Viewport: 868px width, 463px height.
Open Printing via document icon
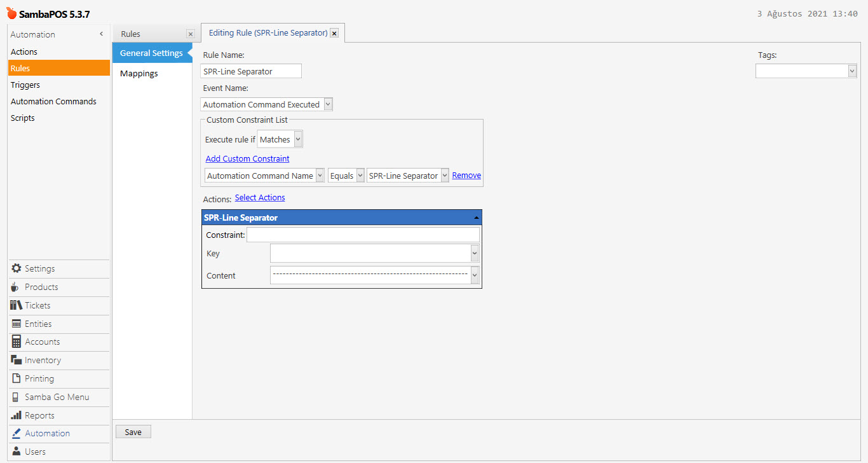17,378
